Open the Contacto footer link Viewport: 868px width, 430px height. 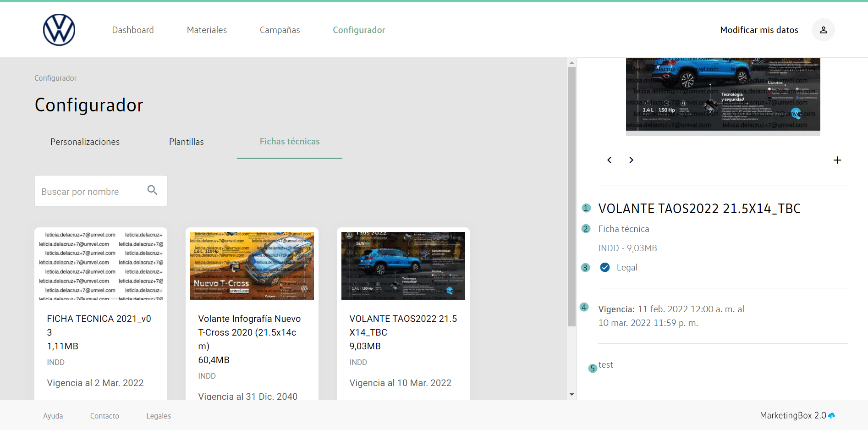pyautogui.click(x=104, y=416)
